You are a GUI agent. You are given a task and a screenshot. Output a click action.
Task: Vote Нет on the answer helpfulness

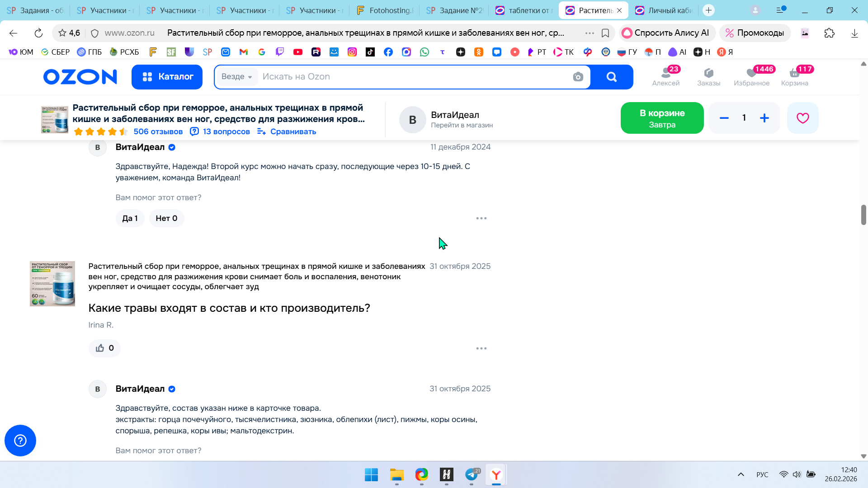pos(166,218)
